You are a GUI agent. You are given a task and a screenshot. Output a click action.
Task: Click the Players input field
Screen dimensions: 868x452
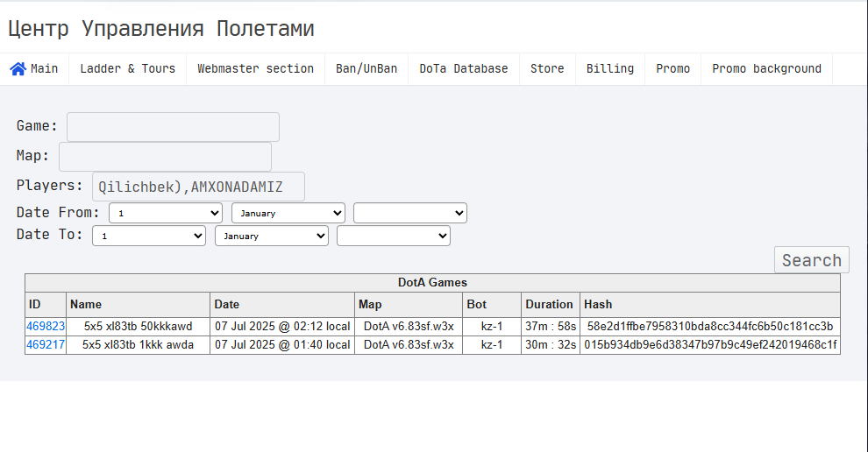pos(198,187)
